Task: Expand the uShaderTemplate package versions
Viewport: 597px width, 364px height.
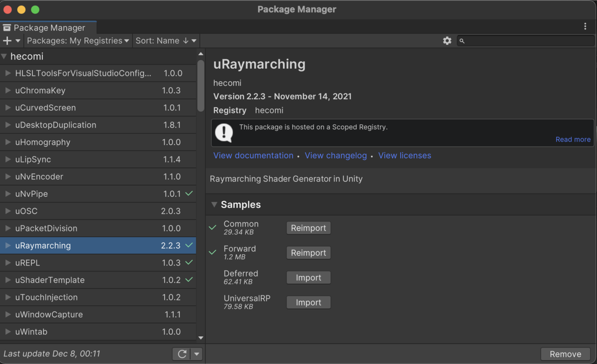Action: [x=8, y=280]
